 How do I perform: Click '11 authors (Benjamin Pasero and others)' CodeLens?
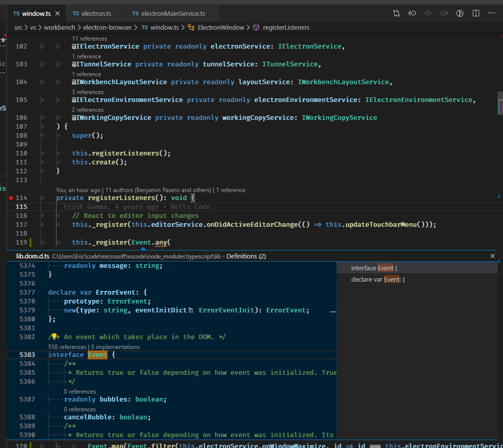click(158, 190)
